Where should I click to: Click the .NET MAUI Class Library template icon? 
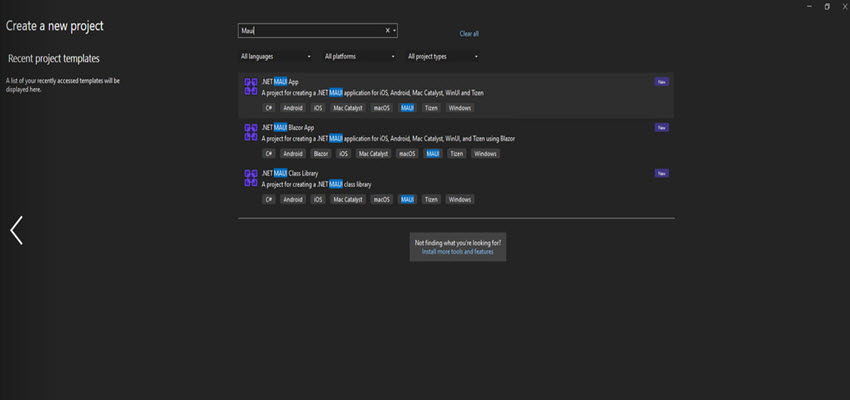pyautogui.click(x=250, y=177)
